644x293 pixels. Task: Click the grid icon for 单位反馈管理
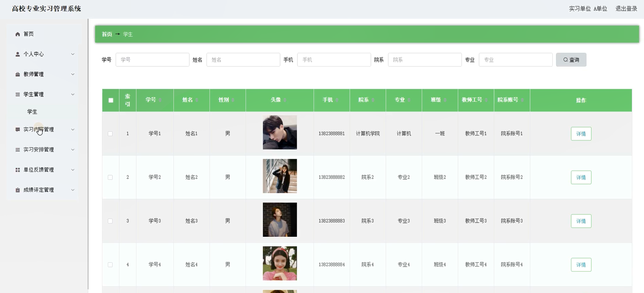(18, 170)
